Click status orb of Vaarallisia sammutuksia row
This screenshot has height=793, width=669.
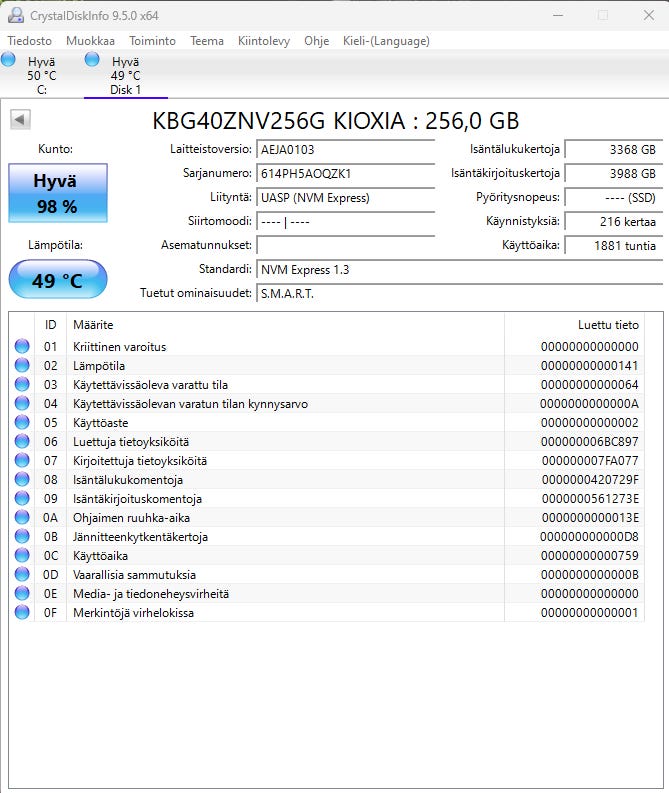click(x=22, y=574)
